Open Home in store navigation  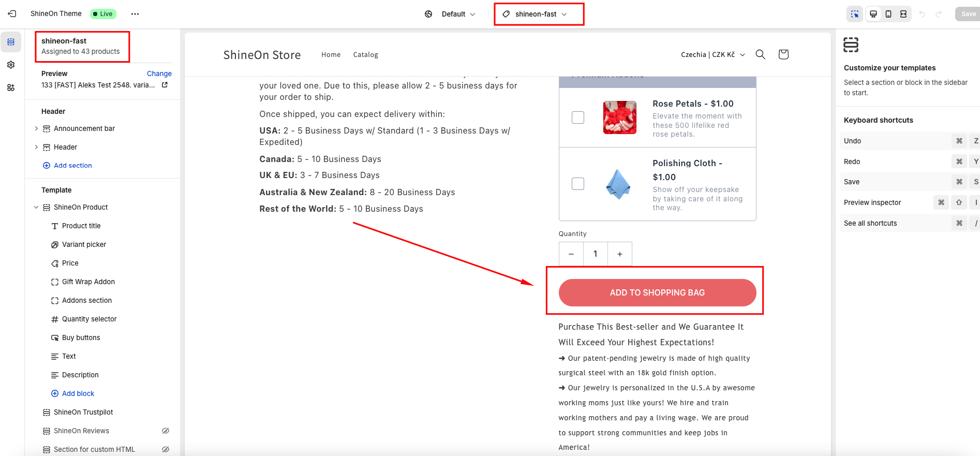[331, 54]
